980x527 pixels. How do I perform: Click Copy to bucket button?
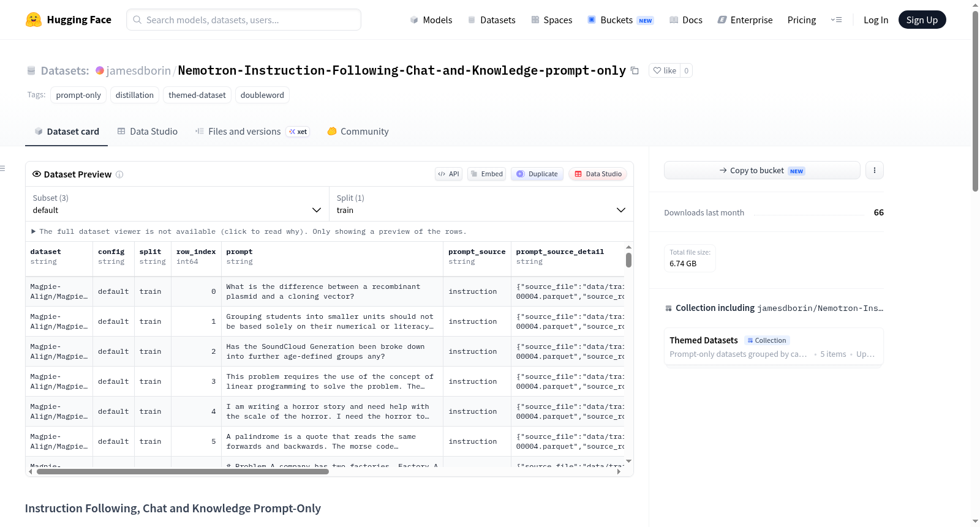(x=762, y=170)
